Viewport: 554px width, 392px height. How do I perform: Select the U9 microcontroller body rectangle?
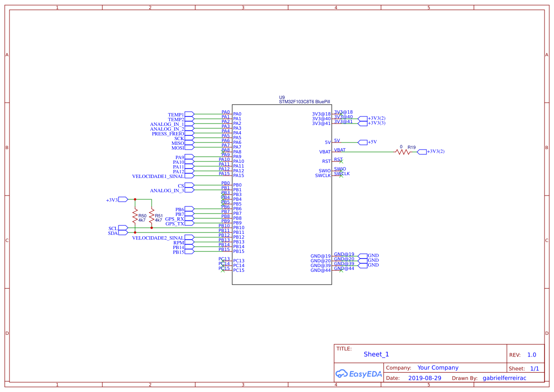282,195
